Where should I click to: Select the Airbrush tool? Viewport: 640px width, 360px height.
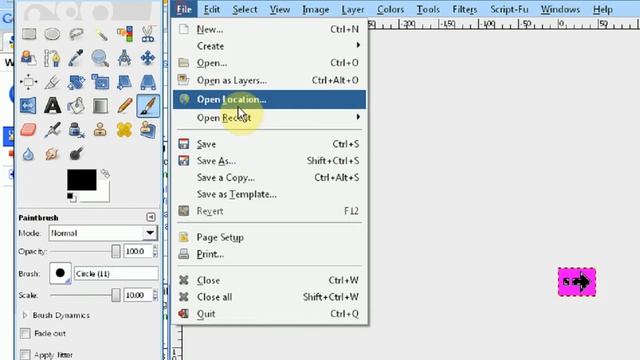[52, 130]
